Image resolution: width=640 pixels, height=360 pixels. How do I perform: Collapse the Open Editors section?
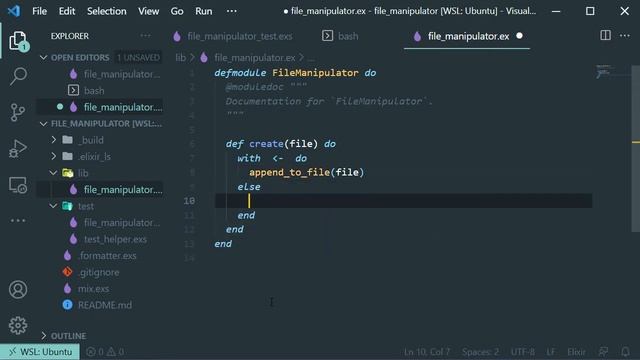click(44, 58)
